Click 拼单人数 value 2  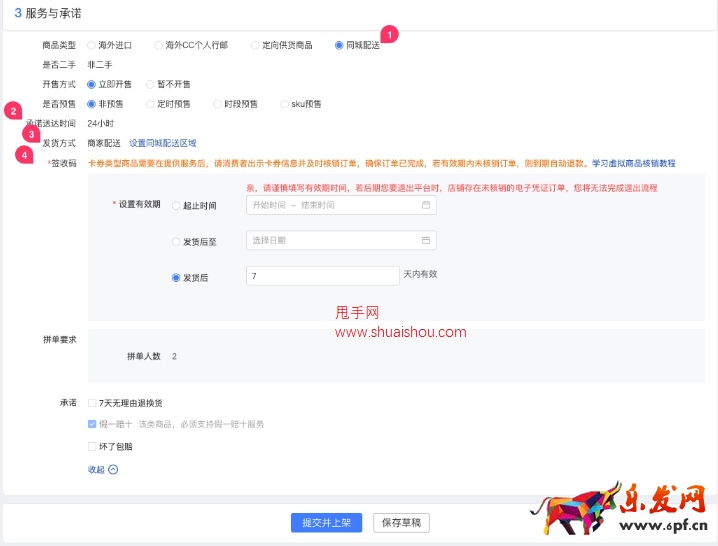(174, 356)
